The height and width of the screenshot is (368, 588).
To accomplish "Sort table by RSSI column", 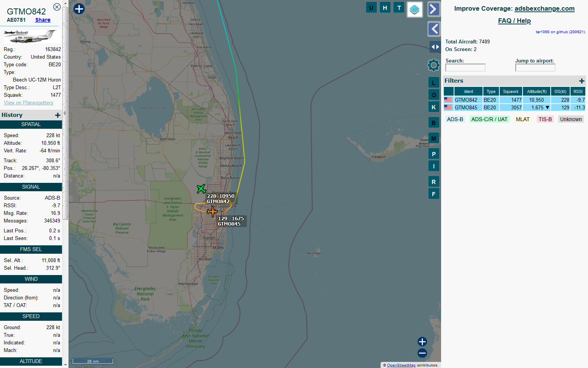I will tap(578, 91).
